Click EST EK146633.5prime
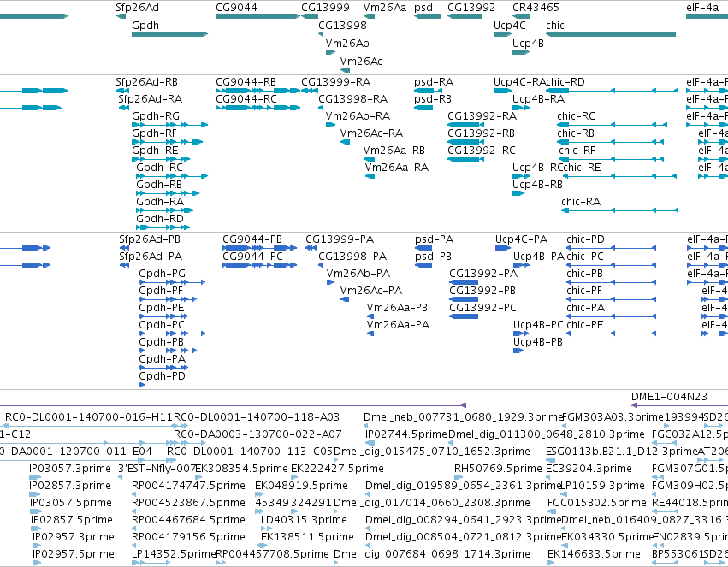 [594, 554]
